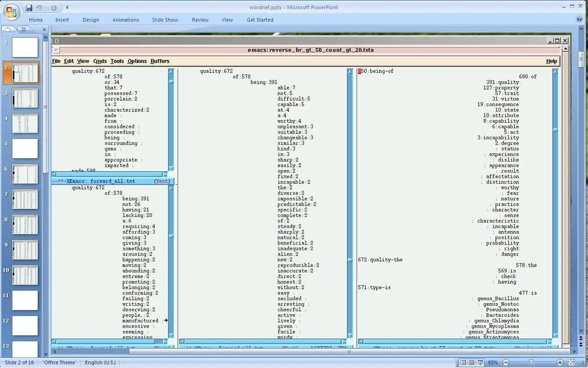The width and height of the screenshot is (588, 368).
Task: Click Help in the emacs menu bar
Action: [551, 61]
